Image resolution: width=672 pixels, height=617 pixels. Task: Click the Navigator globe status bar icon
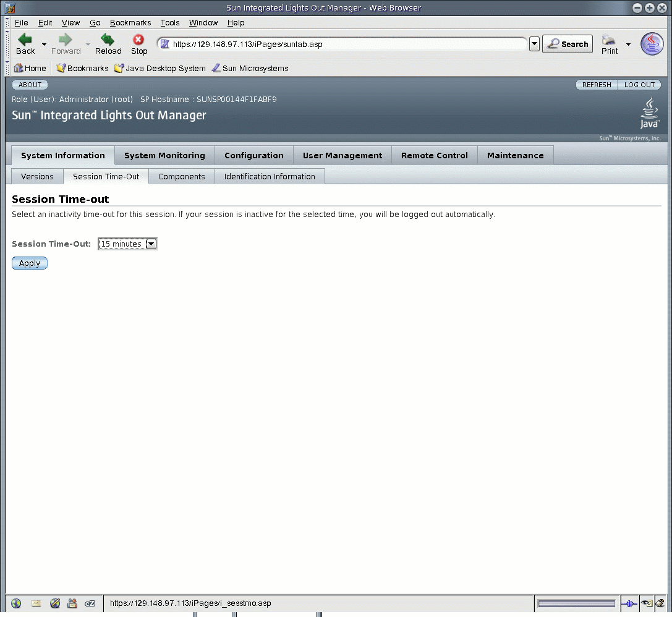pyautogui.click(x=16, y=603)
